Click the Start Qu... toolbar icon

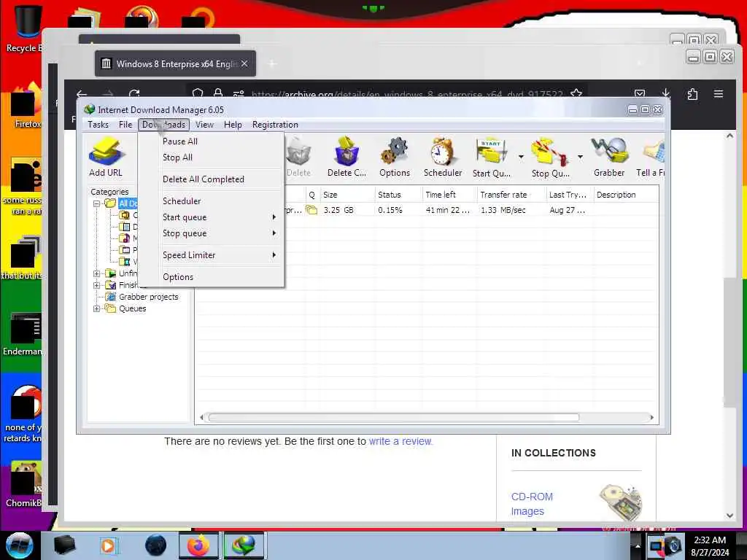click(491, 157)
